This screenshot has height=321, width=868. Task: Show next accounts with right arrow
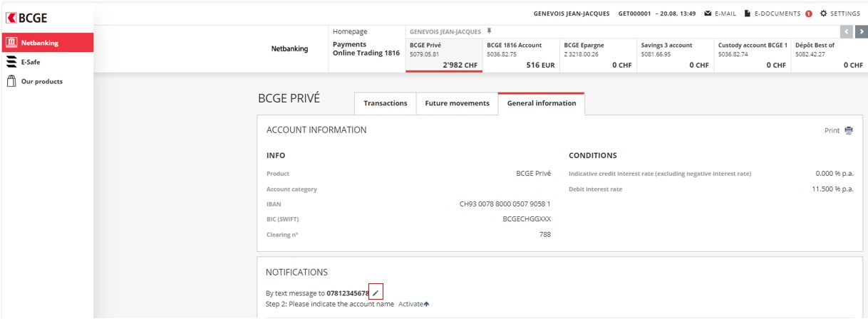pos(861,31)
